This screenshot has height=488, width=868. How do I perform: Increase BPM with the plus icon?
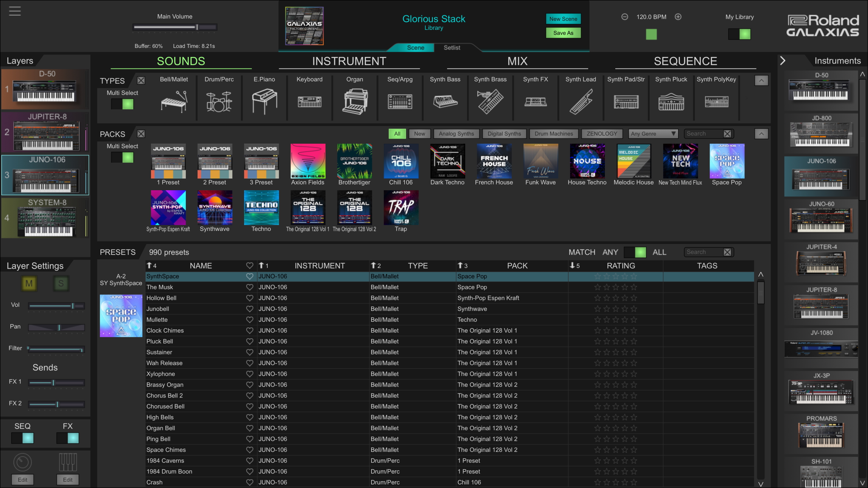[678, 17]
